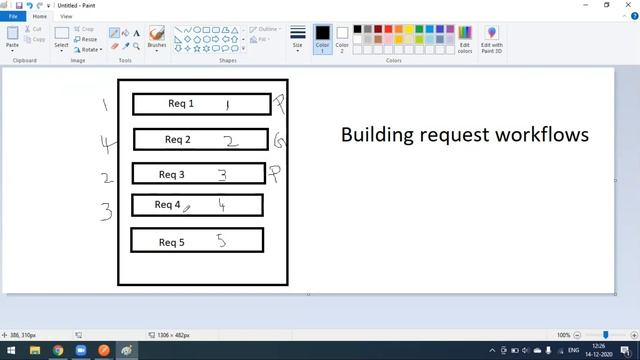This screenshot has width=640, height=360.
Task: Choose the Right triangle shape
Action: tap(178, 40)
